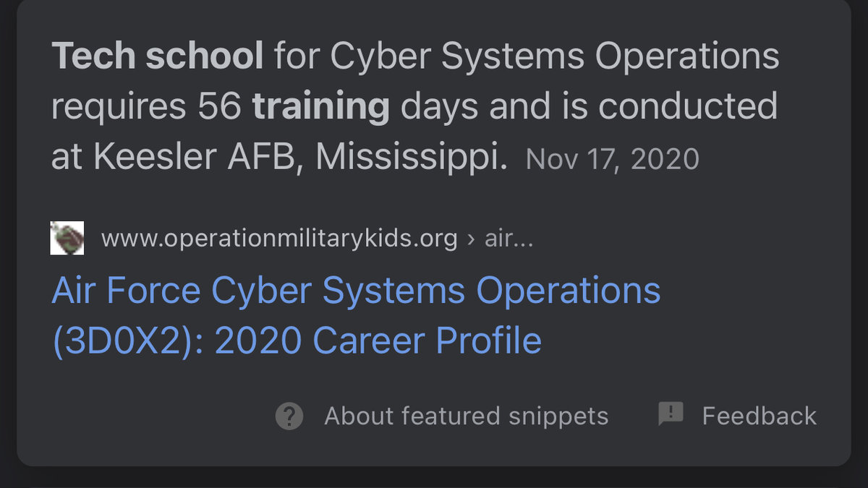This screenshot has width=868, height=488.
Task: Click the truncated "air..." breadcrumb path
Action: click(509, 238)
